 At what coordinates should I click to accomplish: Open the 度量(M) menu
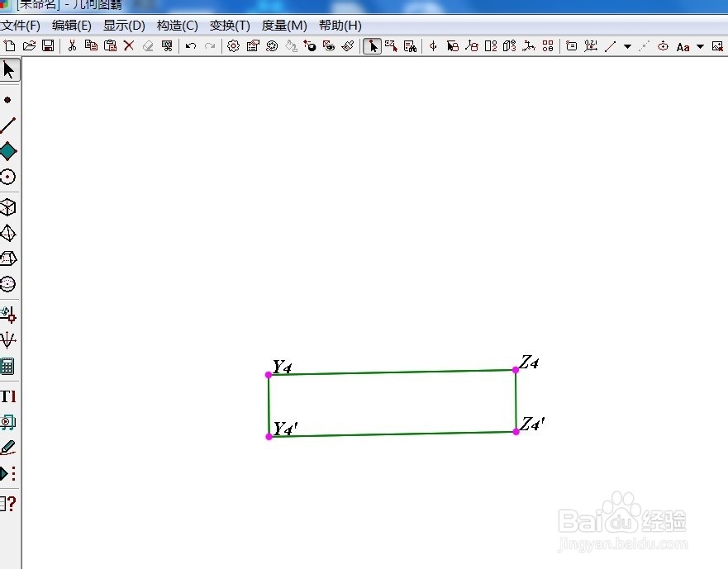point(284,26)
